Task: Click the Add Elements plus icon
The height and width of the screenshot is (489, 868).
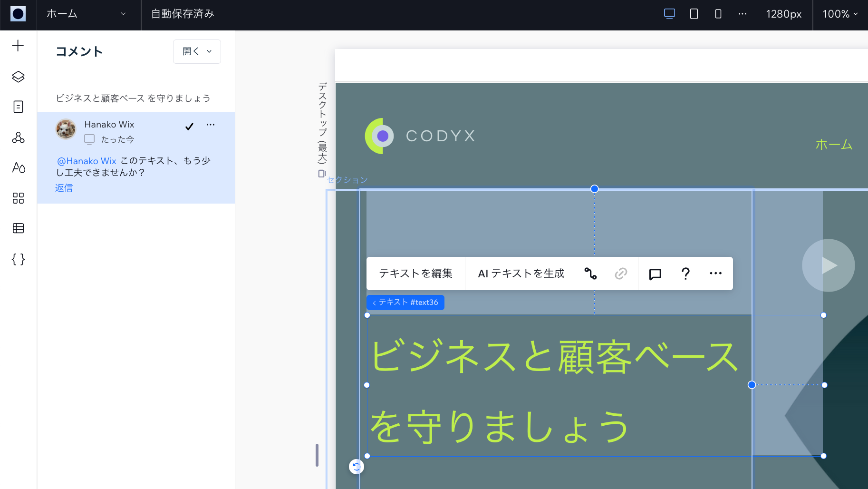Action: tap(18, 46)
